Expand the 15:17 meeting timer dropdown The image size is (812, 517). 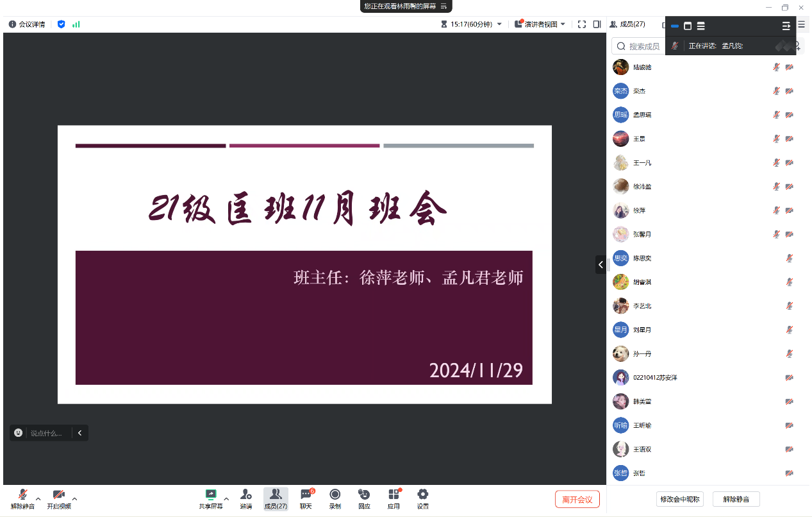click(499, 24)
